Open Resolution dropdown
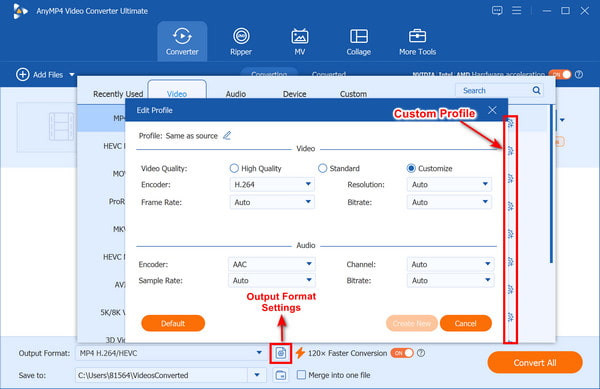Screen dimensions: 600x389 449,184
